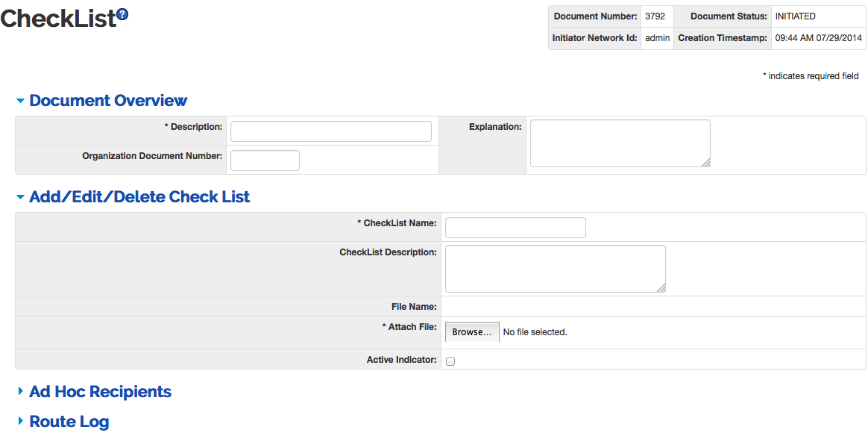Click the INITIATED document status value

tap(795, 16)
